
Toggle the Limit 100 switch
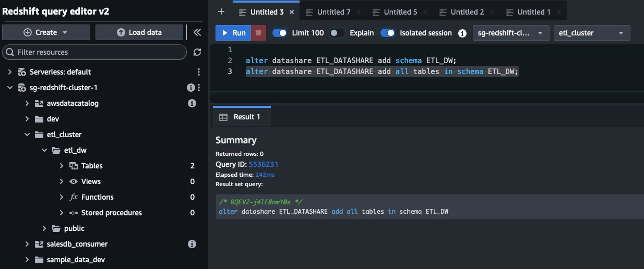(x=280, y=33)
